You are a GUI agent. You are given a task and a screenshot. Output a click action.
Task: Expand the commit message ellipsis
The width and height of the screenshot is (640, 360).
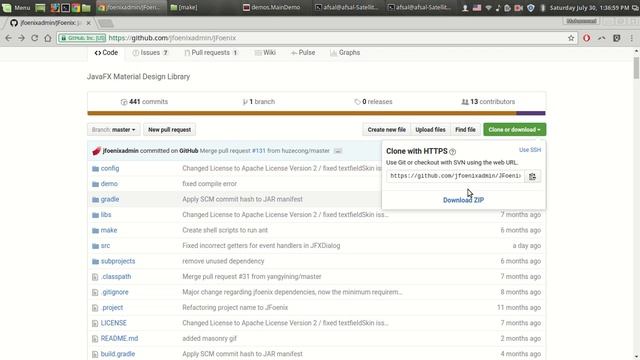click(x=338, y=151)
